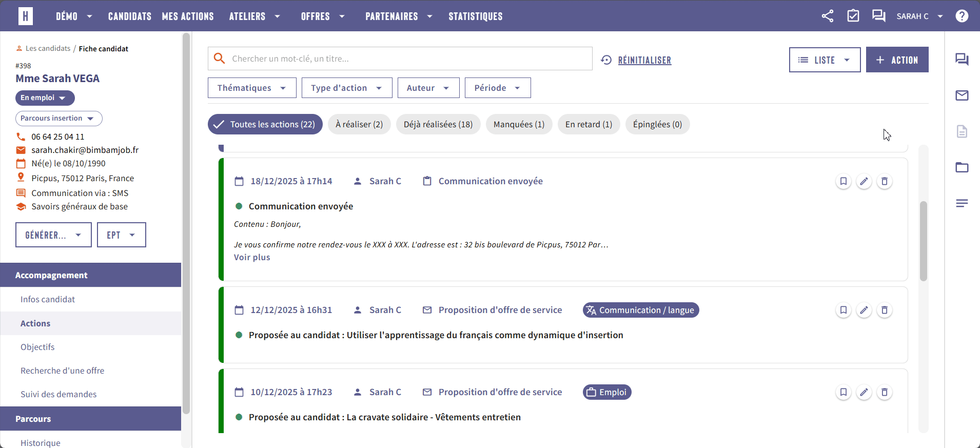
Task: Pin the 12/12/2025 action card
Action: point(844,310)
